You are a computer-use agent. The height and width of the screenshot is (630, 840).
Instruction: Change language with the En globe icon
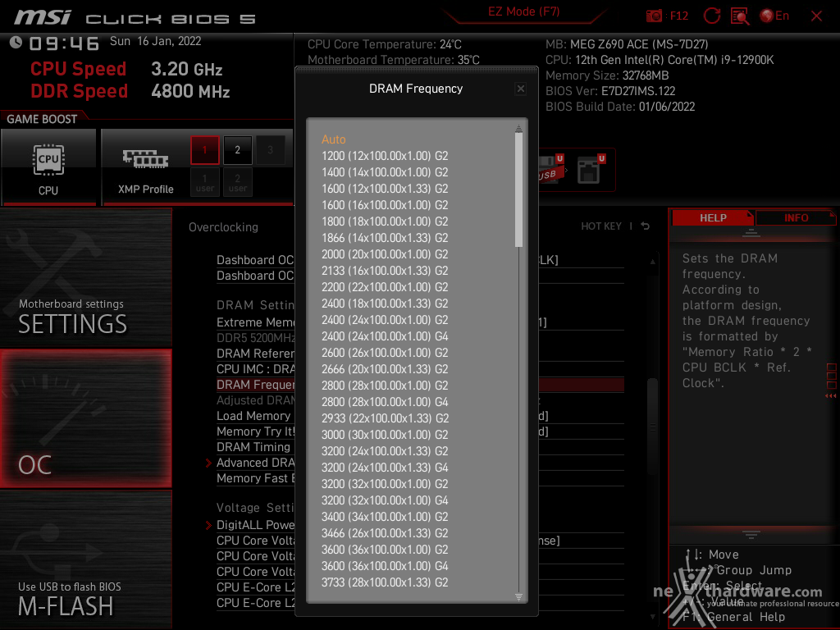pyautogui.click(x=774, y=16)
